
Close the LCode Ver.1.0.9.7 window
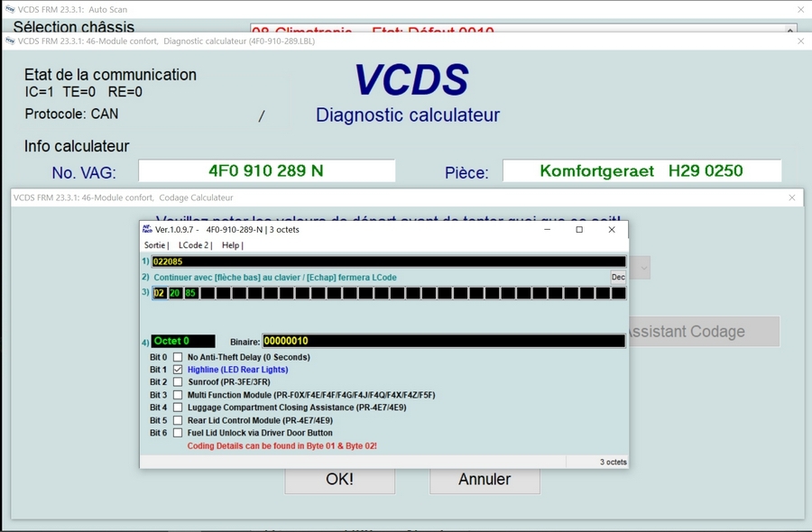click(612, 230)
